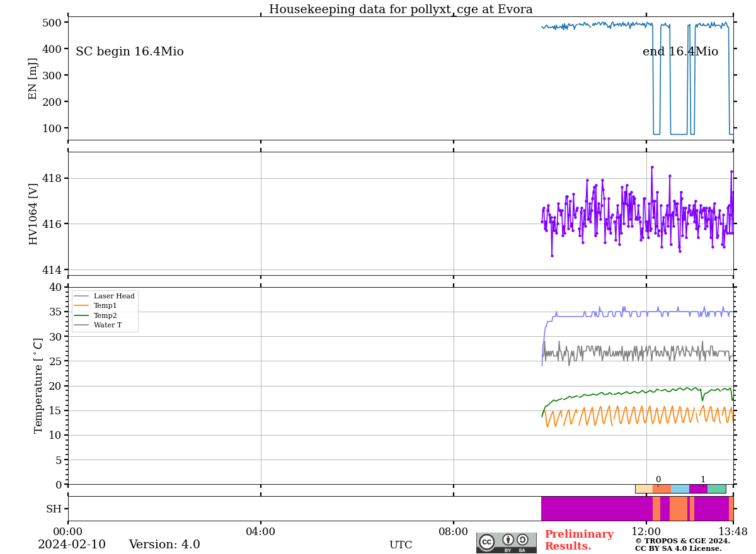756x554 pixels.
Task: Click the 100 tick on EN axis
Action: pos(52,128)
